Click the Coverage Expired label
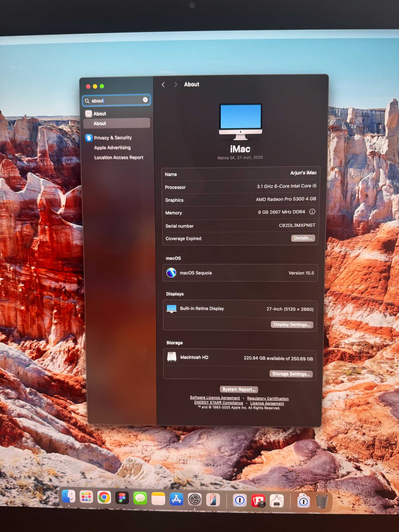Screen dimensions: 399x532 pos(184,239)
